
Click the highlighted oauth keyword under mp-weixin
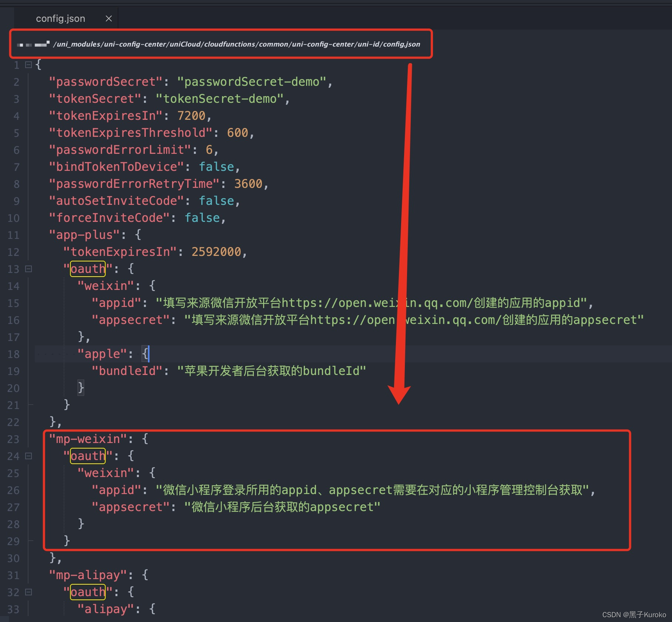click(x=87, y=456)
